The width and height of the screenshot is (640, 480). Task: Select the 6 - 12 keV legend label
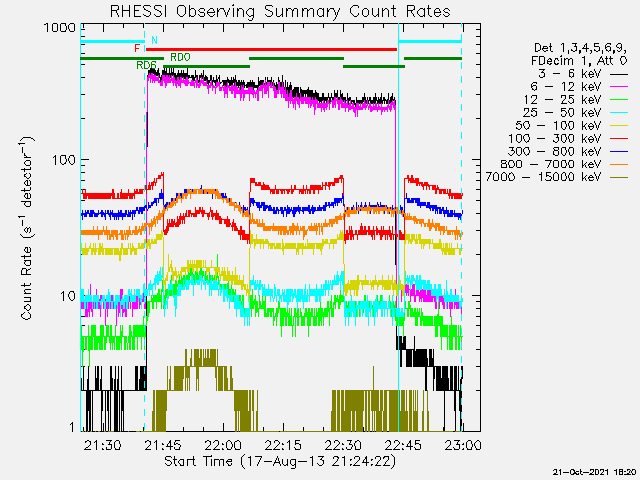566,87
